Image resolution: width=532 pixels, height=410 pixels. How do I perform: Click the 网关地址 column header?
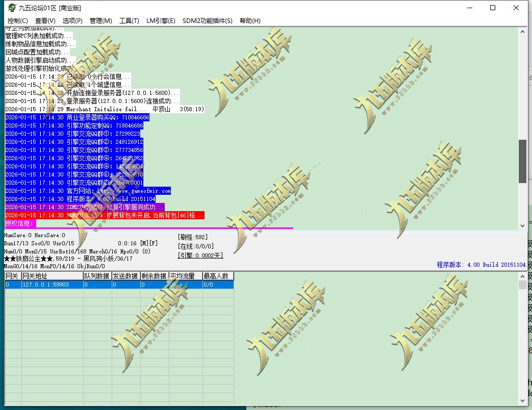(x=53, y=276)
